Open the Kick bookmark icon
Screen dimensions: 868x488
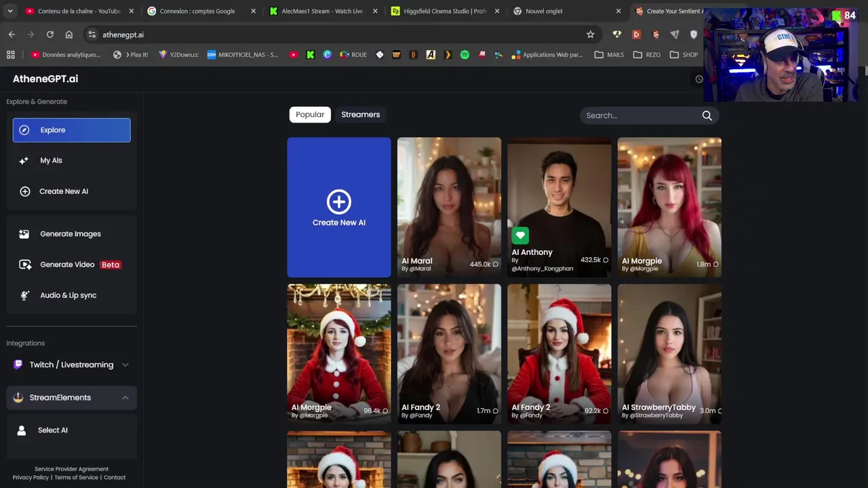point(311,55)
